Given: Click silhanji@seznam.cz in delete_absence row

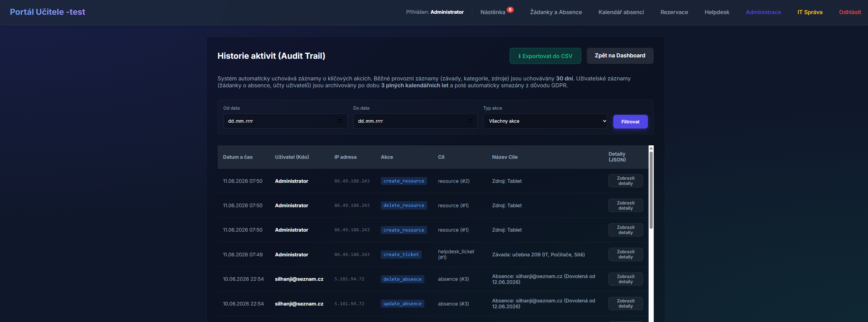Looking at the screenshot, I should pyautogui.click(x=299, y=279).
